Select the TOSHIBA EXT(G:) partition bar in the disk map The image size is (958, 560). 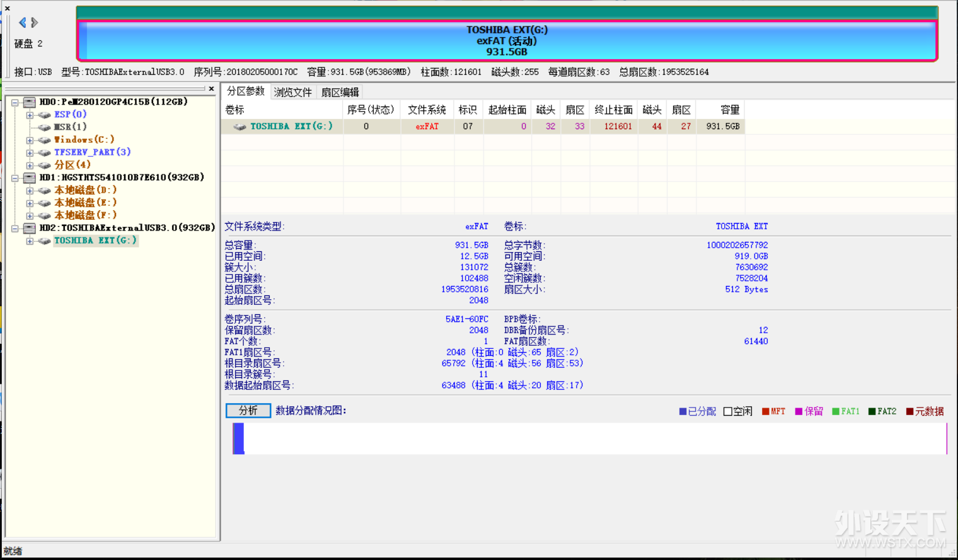(x=507, y=41)
